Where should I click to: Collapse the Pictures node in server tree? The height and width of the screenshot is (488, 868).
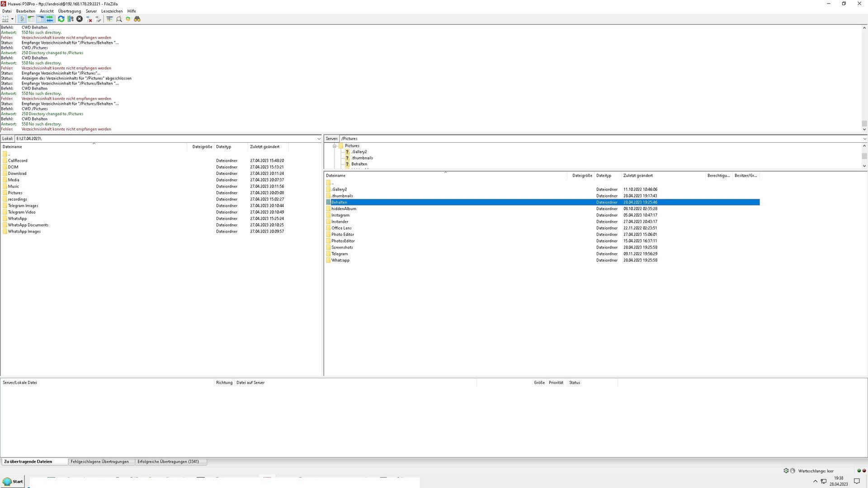335,146
